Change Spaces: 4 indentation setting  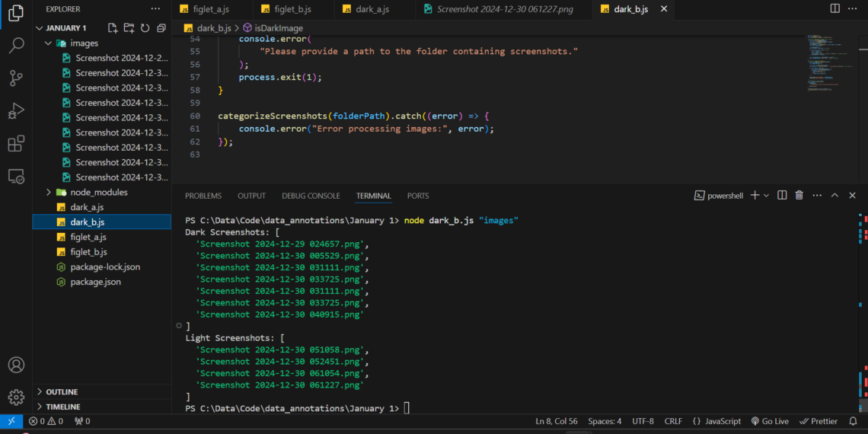605,421
